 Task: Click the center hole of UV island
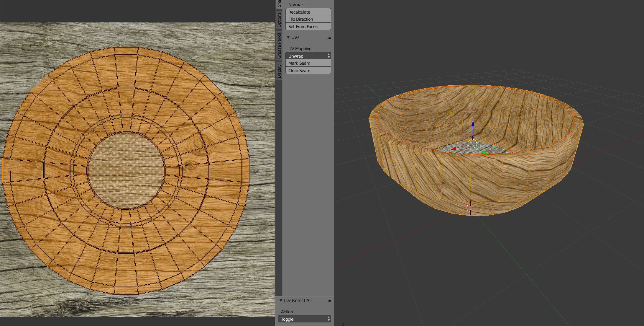pos(126,170)
